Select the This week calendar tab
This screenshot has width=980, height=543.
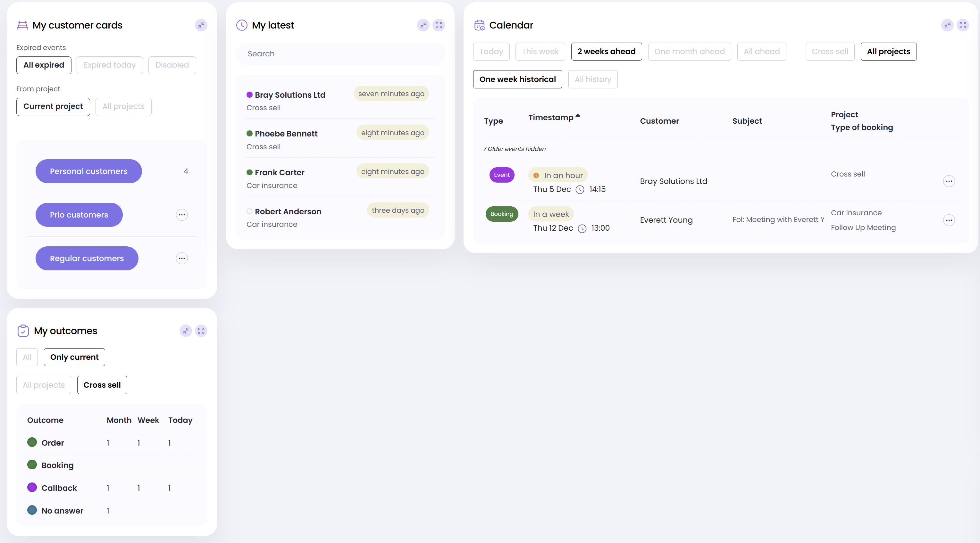pos(540,51)
